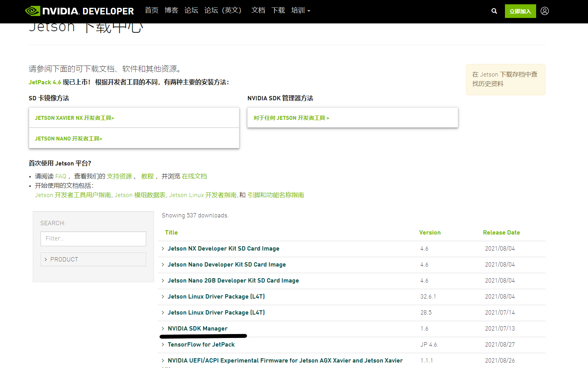Open 对于任何 JETSON 开发者工具 link
Screen dimensions: 588x368
click(291, 118)
